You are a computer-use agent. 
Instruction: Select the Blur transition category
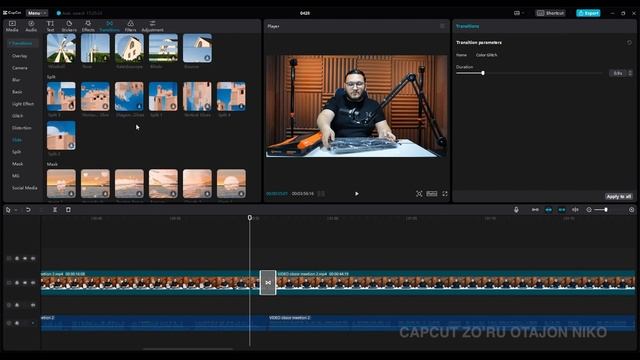point(16,80)
